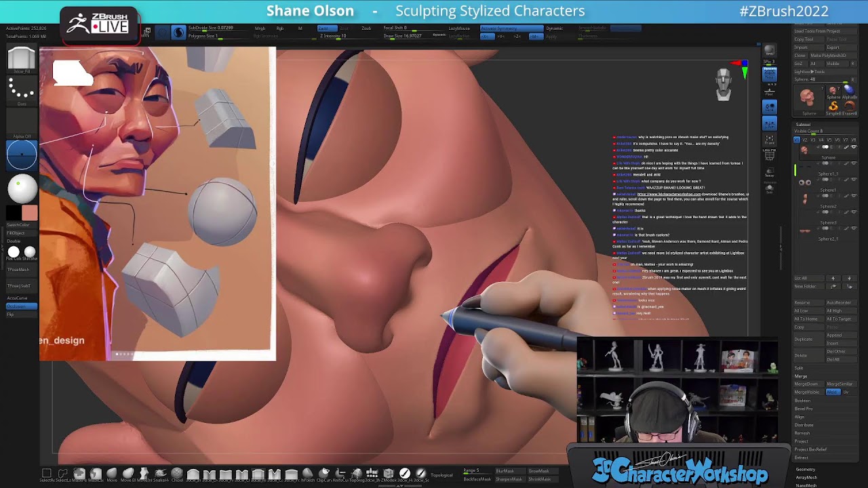The image size is (868, 488).
Task: Toggle the DoubleSide option on left panel
Action: click(22, 241)
